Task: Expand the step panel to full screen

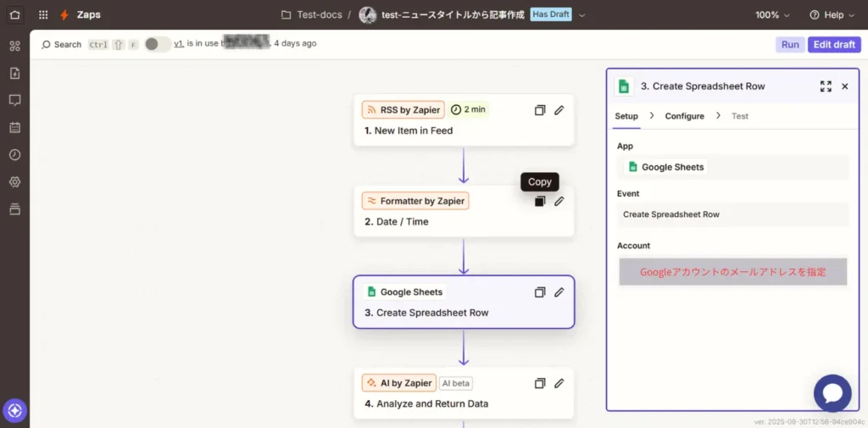Action: (826, 86)
